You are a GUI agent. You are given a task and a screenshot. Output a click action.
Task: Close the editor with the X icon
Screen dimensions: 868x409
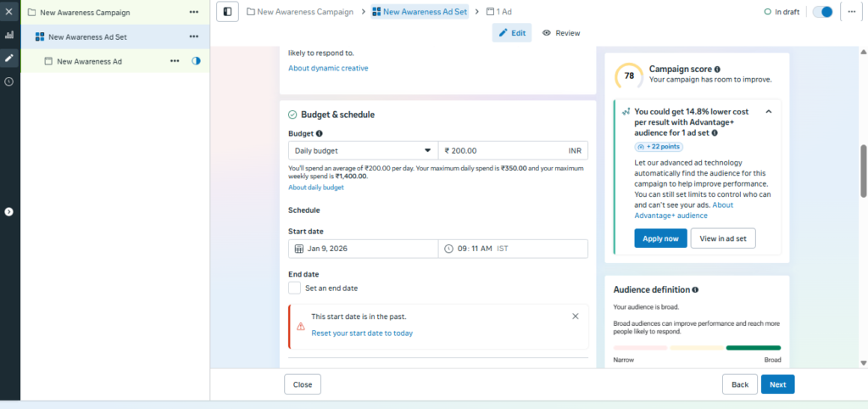click(9, 12)
